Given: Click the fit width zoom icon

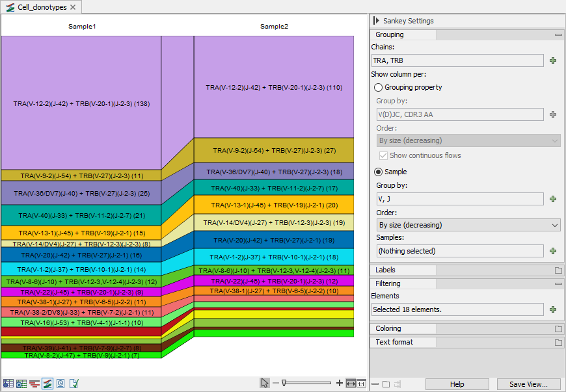Looking at the screenshot, I should click(x=351, y=384).
